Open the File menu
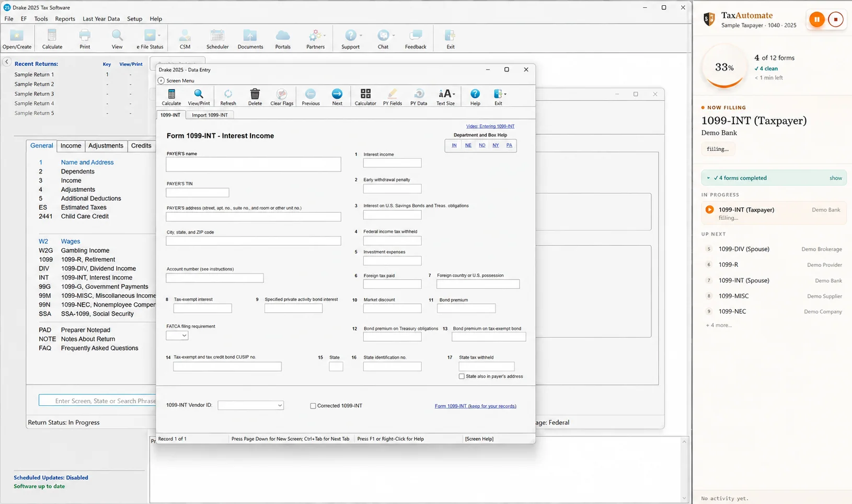The height and width of the screenshot is (504, 852). [x=9, y=19]
